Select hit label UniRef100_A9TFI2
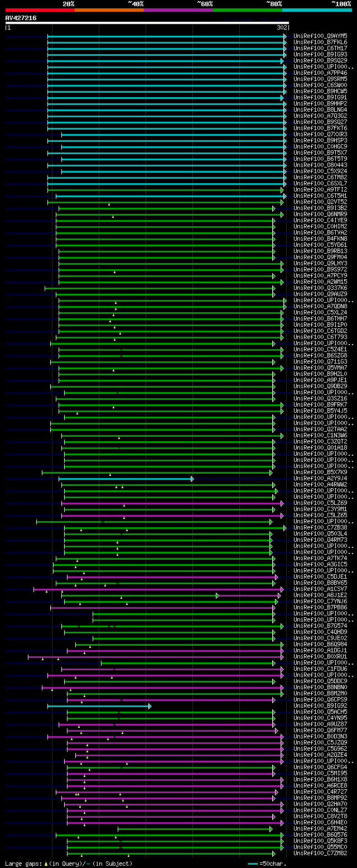 [x=321, y=189]
